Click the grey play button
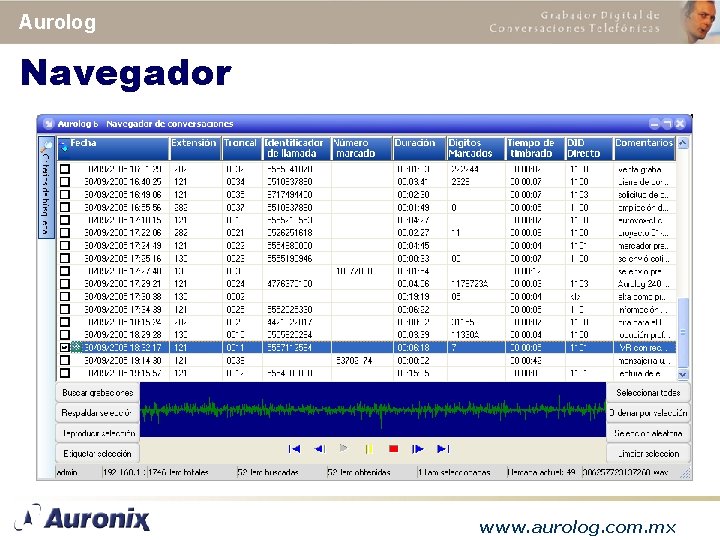The height and width of the screenshot is (540, 720). pos(343,448)
